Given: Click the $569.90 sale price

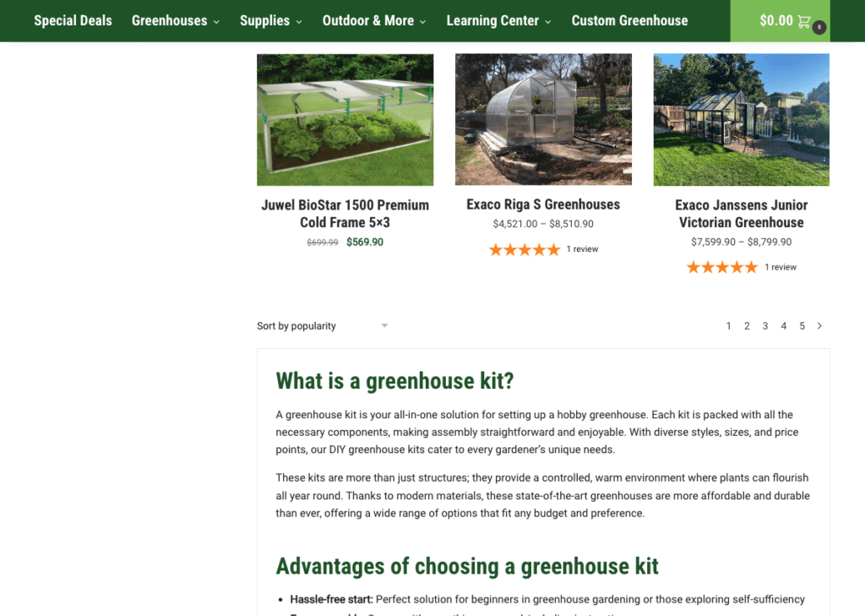Looking at the screenshot, I should [365, 242].
